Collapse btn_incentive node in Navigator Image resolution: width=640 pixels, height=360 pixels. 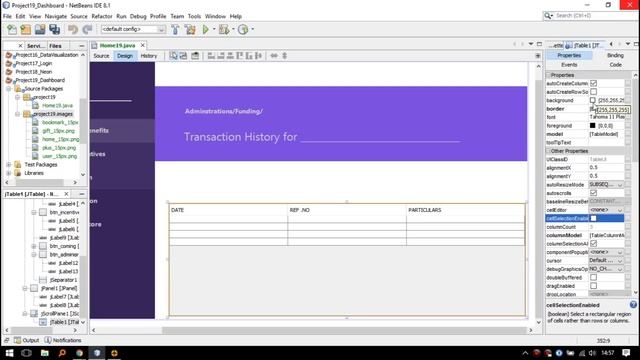pyautogui.click(x=34, y=212)
